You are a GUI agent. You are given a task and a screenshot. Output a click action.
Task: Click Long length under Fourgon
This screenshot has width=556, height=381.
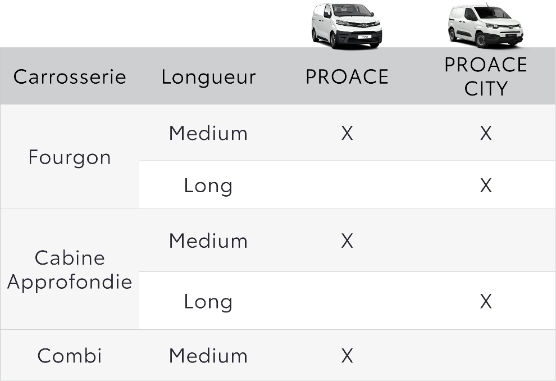(208, 186)
